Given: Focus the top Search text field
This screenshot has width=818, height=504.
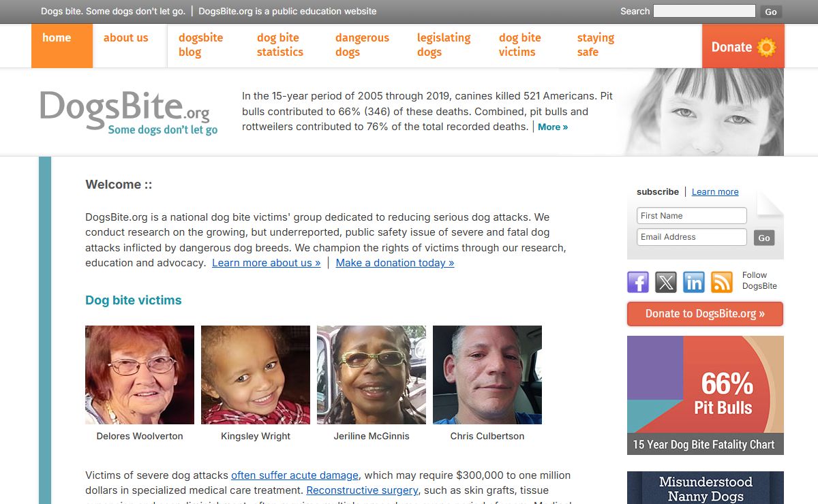Looking at the screenshot, I should (x=704, y=11).
